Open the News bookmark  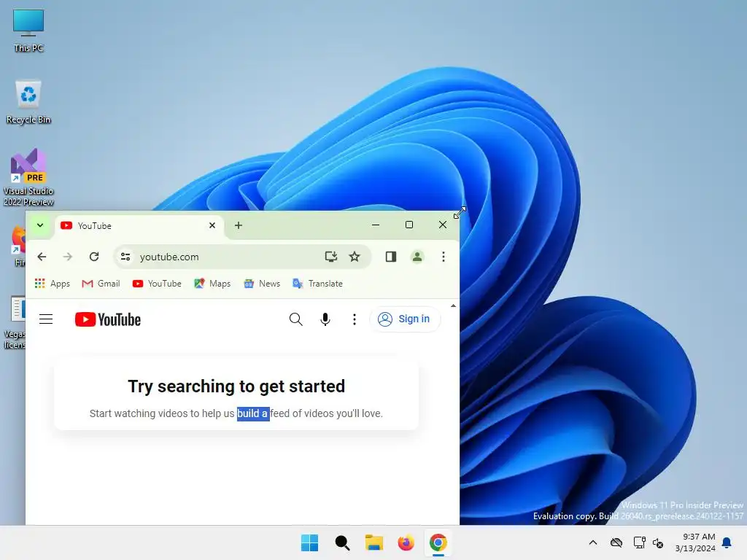[x=262, y=284]
